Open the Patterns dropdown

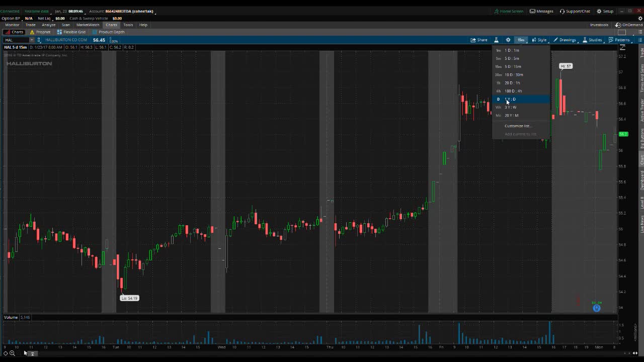(619, 40)
